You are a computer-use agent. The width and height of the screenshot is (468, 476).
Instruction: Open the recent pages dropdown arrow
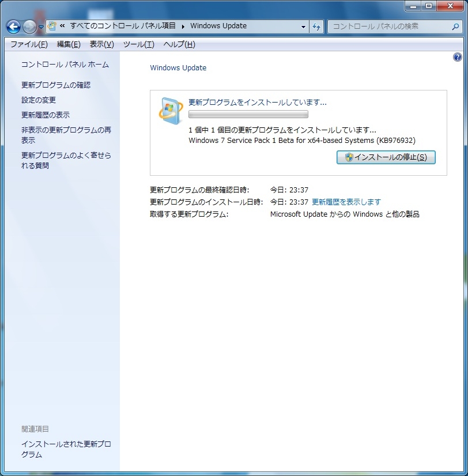tap(41, 27)
